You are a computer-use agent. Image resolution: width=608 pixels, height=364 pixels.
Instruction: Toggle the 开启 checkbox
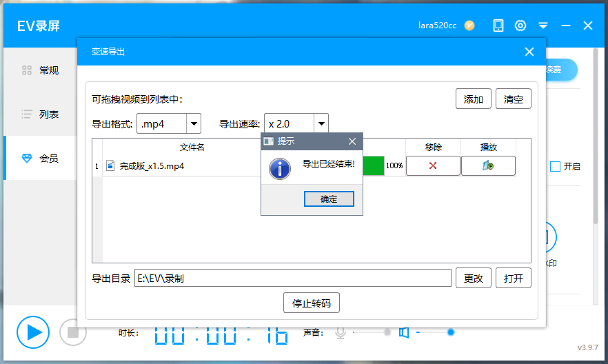pyautogui.click(x=556, y=166)
